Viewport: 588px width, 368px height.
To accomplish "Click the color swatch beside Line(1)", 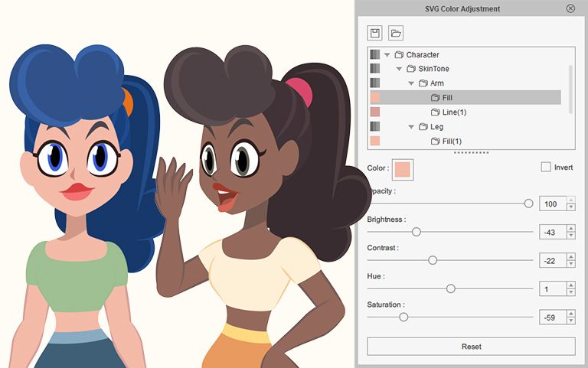I will [375, 112].
